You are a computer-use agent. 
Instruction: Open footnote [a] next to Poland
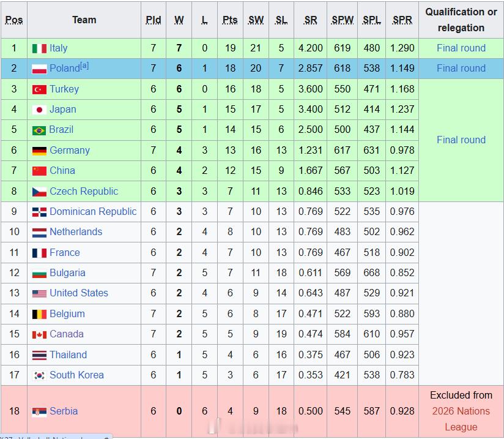pos(84,66)
